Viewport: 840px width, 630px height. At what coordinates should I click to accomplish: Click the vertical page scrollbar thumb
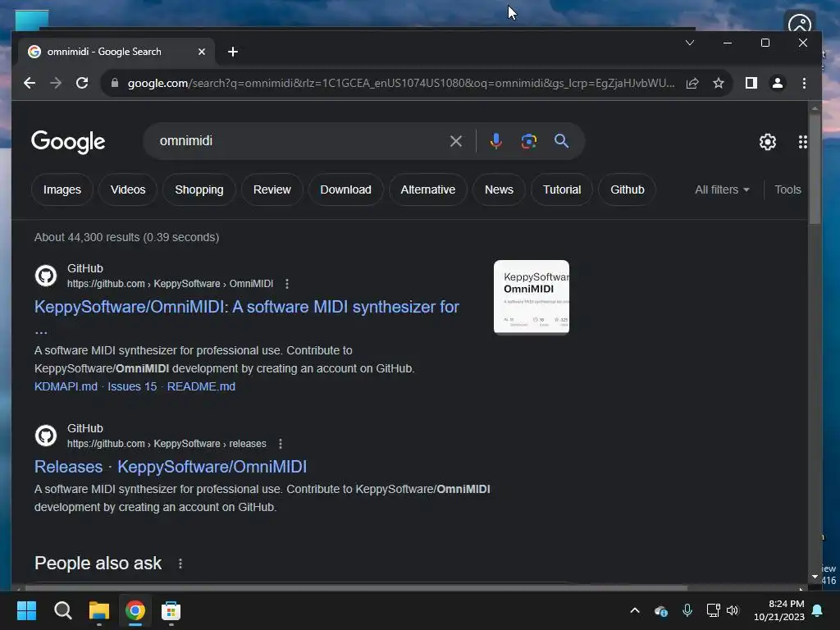815,169
